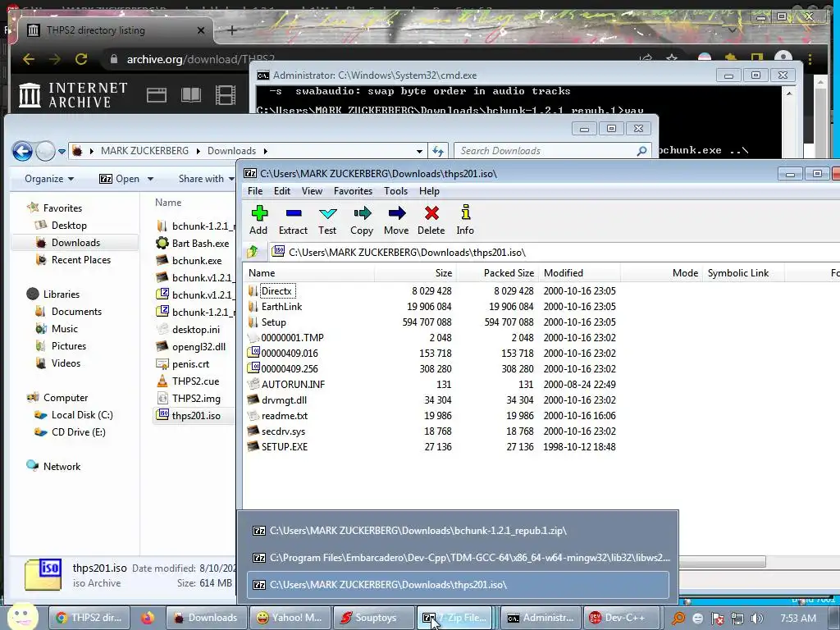This screenshot has height=630, width=840.
Task: Click the Extract toolbar icon in 7-Zip
Action: point(293,220)
